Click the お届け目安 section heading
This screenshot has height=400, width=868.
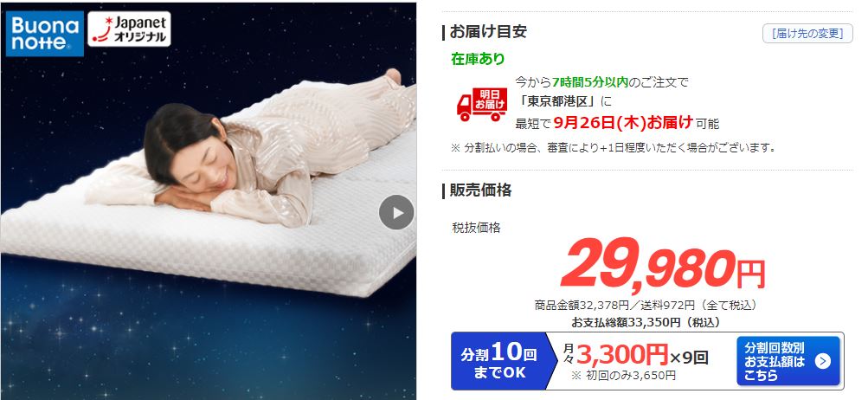point(488,32)
